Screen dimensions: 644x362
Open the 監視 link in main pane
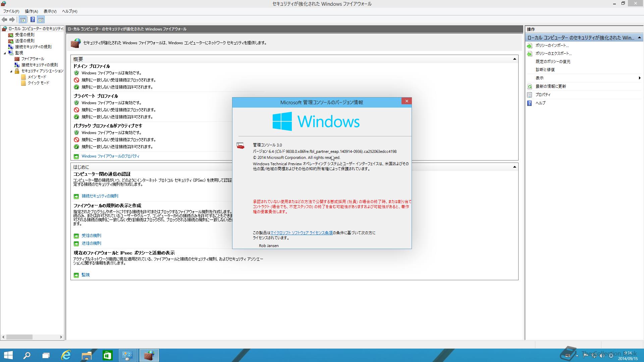point(86,275)
